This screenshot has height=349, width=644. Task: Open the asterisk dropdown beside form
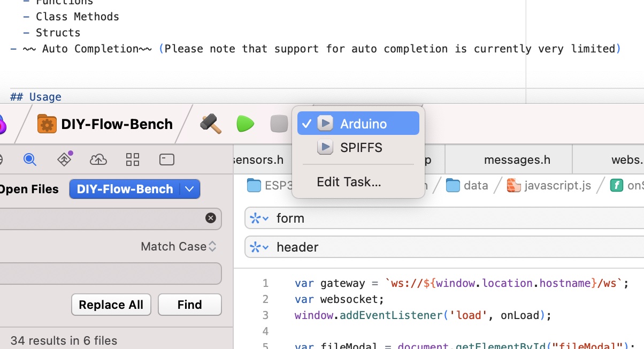[259, 218]
